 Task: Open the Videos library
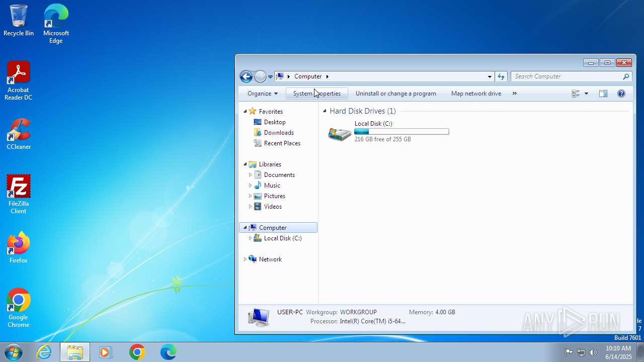(x=273, y=207)
